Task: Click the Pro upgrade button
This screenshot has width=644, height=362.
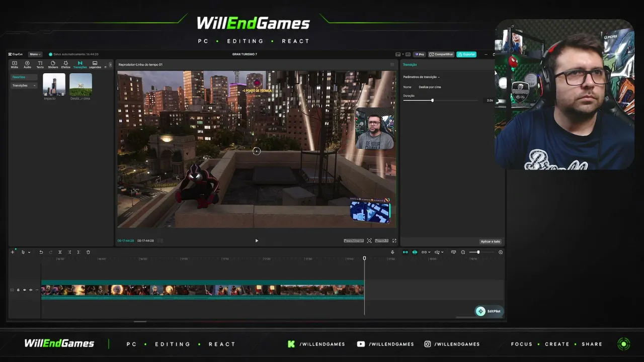Action: (x=420, y=54)
